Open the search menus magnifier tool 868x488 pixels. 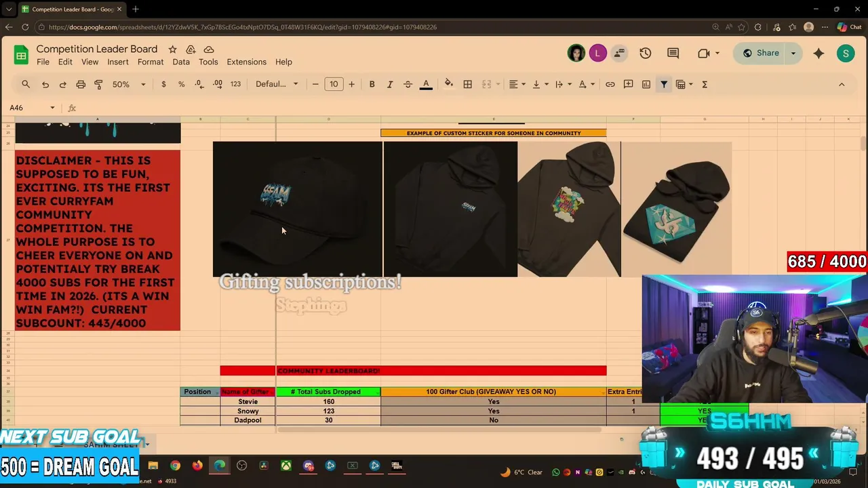click(26, 84)
